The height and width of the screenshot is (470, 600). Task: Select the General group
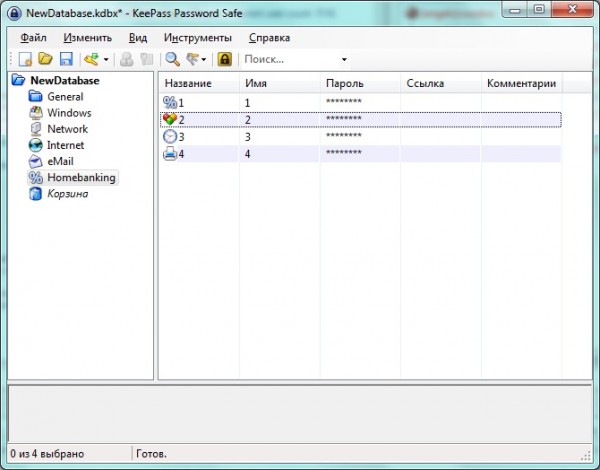tap(65, 96)
